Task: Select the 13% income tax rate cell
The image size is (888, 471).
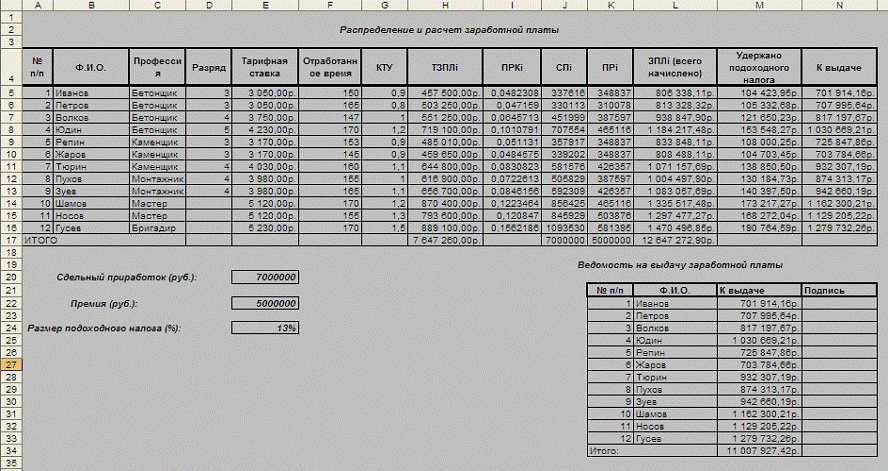Action: [264, 328]
